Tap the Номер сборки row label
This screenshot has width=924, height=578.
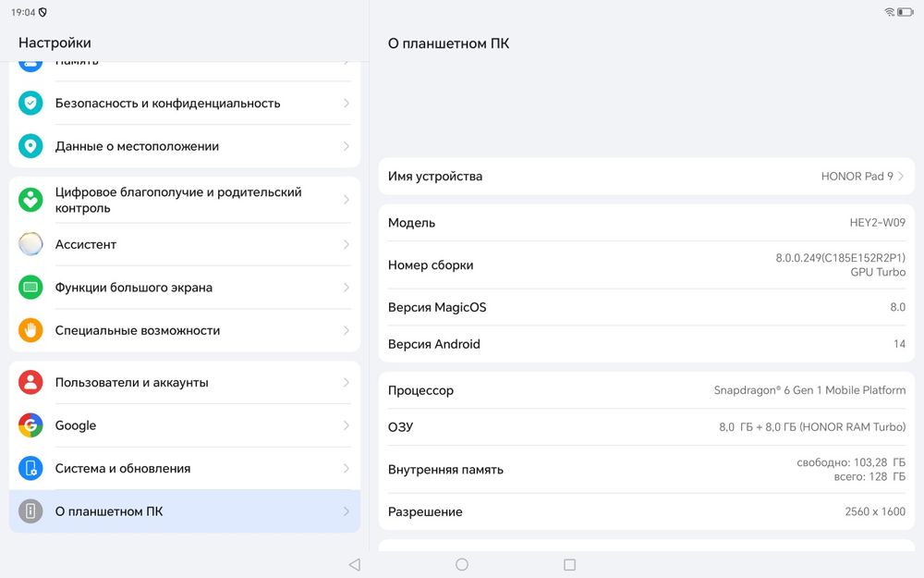click(x=431, y=265)
